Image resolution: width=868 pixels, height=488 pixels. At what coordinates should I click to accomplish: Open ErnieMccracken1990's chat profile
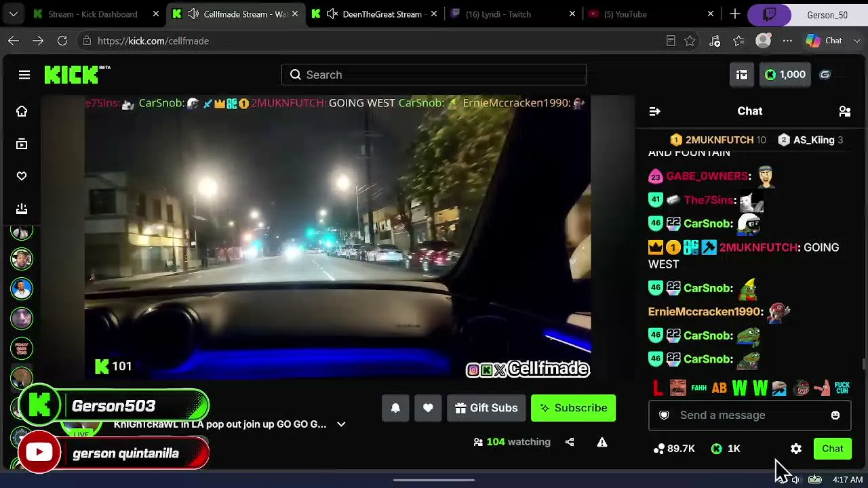[x=706, y=312]
